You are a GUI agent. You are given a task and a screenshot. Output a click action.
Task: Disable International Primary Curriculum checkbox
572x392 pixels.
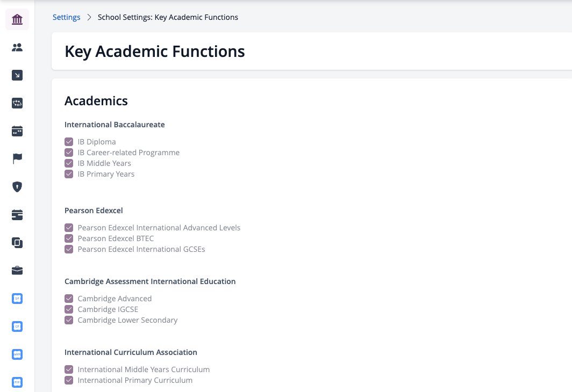[69, 380]
